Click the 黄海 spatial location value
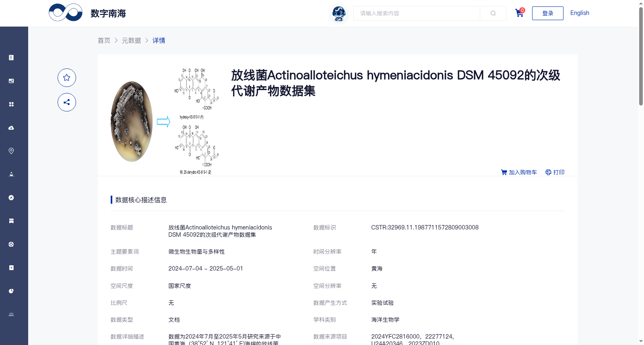 [377, 269]
